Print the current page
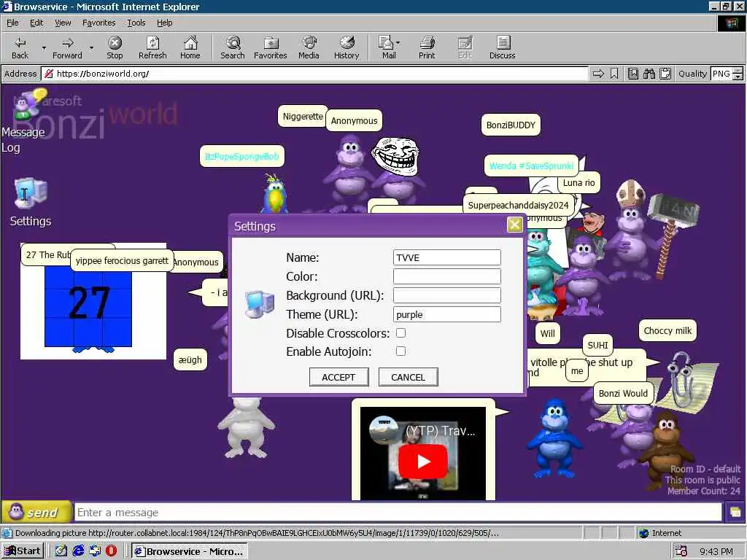 coord(427,47)
